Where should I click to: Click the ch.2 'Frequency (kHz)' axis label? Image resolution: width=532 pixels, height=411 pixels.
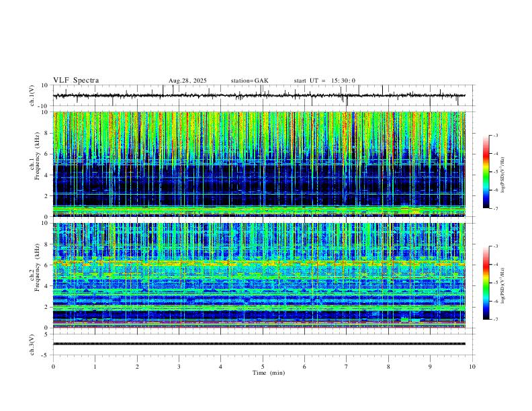coord(37,267)
